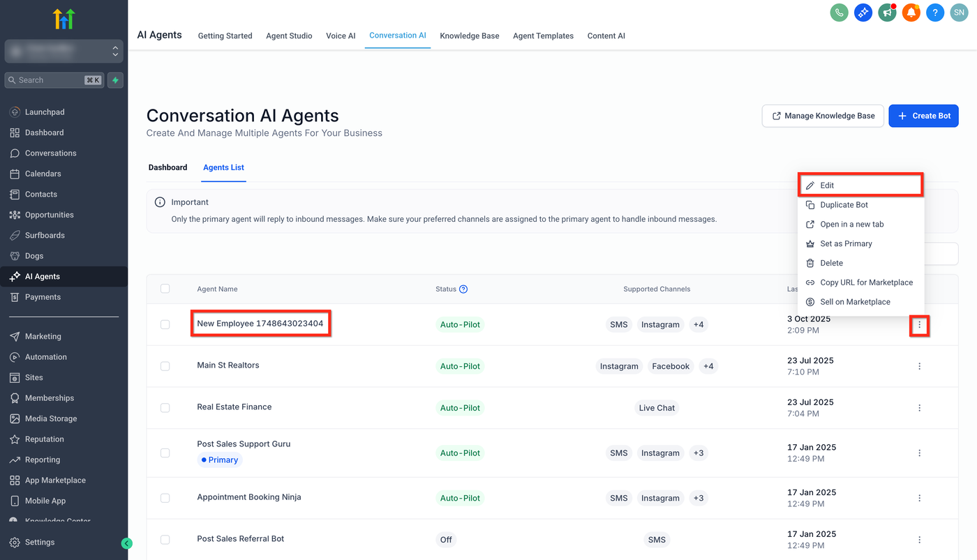Click the Manage Knowledge Base button
This screenshot has height=560, width=977.
tap(823, 116)
